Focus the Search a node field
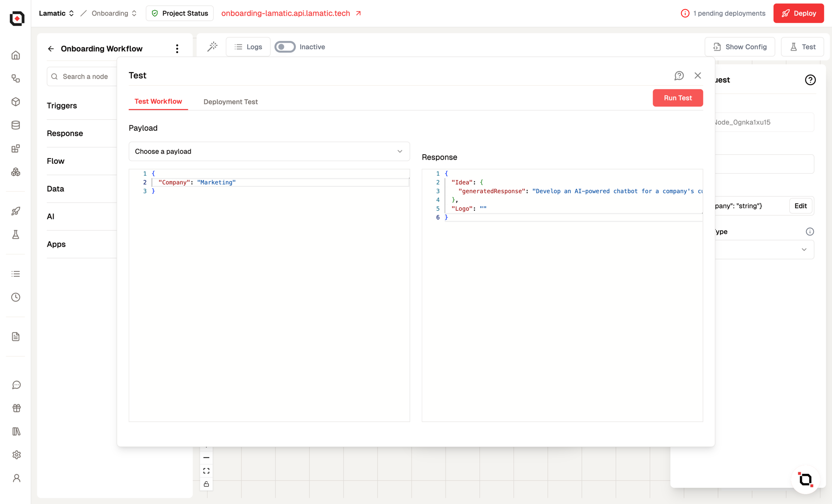The width and height of the screenshot is (832, 504). coord(82,76)
